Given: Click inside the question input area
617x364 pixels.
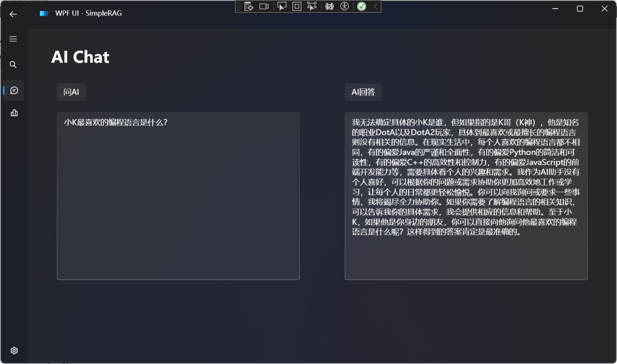Looking at the screenshot, I should [178, 194].
